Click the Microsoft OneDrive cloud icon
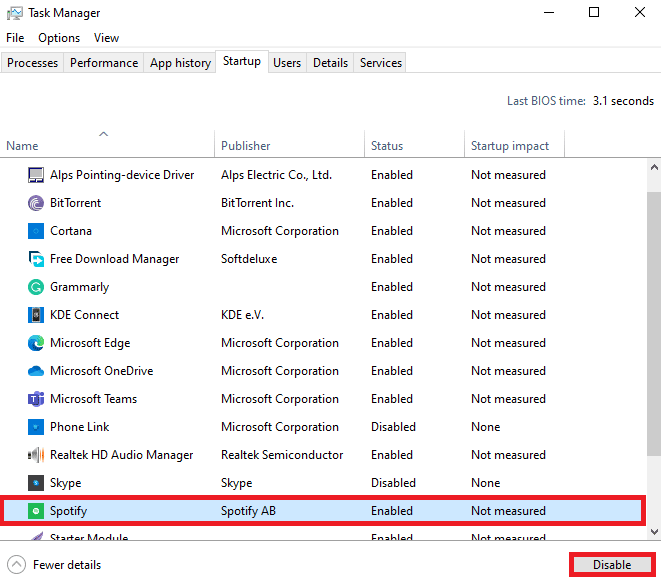Viewport: 661px width, 587px height. click(36, 371)
